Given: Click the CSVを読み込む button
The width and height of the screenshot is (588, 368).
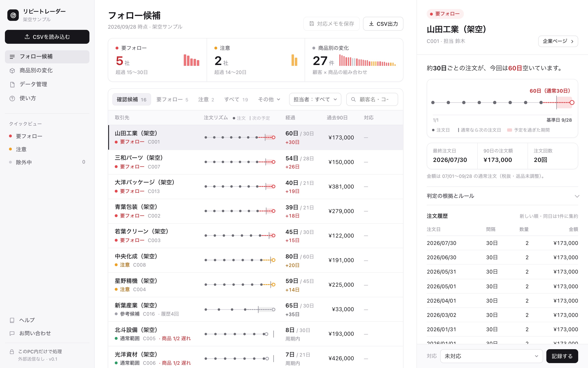Looking at the screenshot, I should (47, 37).
